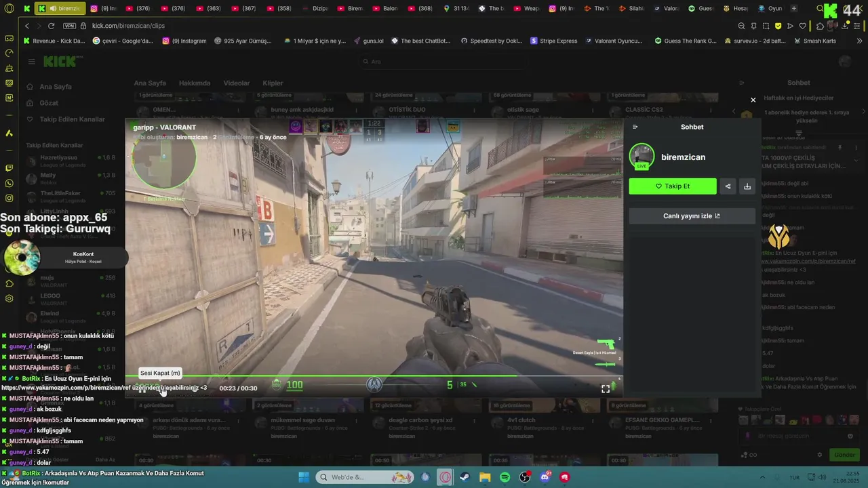Image resolution: width=868 pixels, height=488 pixels.
Task: Open Instagram in the Opera sidebar
Action: [9, 198]
